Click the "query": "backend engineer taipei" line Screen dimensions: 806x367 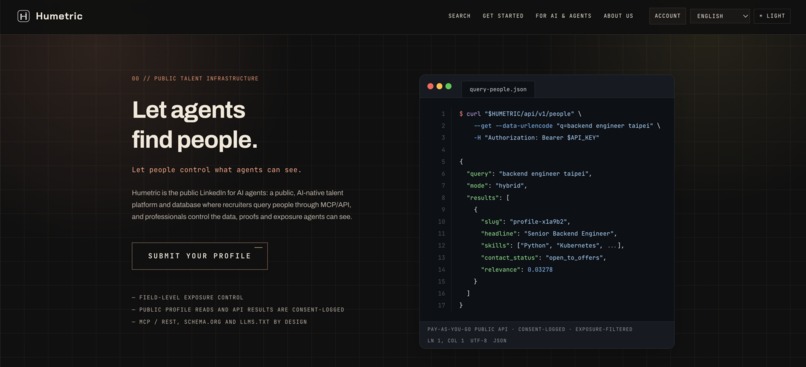click(x=529, y=174)
